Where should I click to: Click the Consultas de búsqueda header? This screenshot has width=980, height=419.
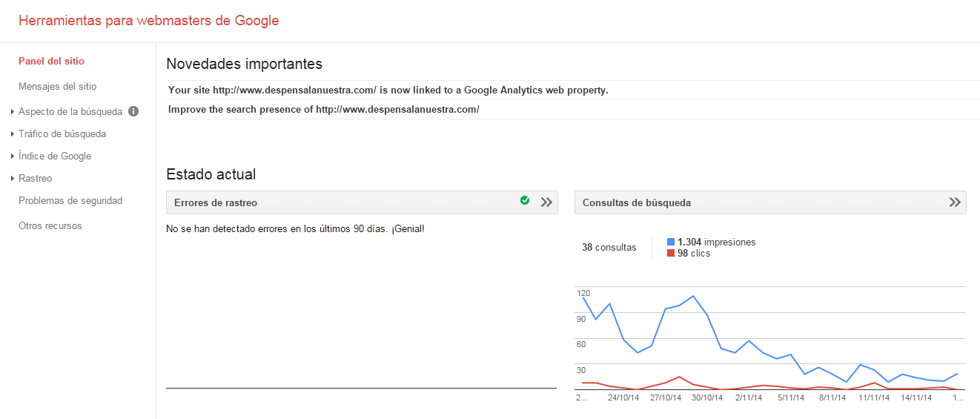tap(637, 202)
